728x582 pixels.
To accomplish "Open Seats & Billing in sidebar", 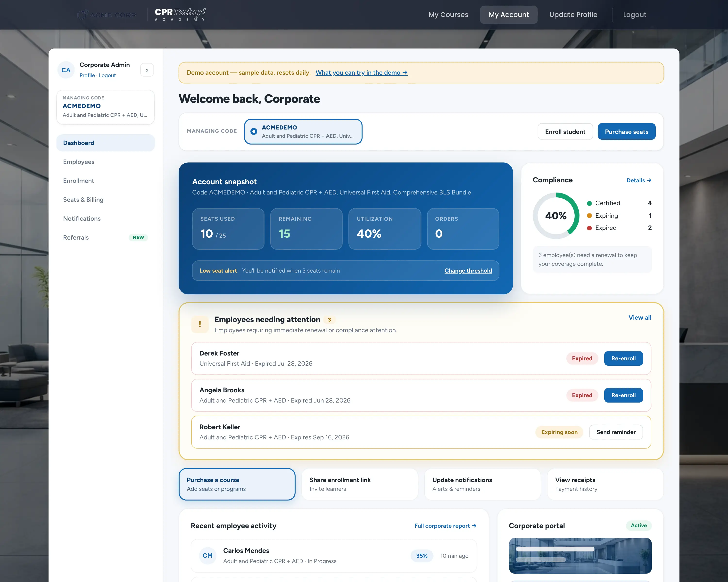I will click(105, 200).
